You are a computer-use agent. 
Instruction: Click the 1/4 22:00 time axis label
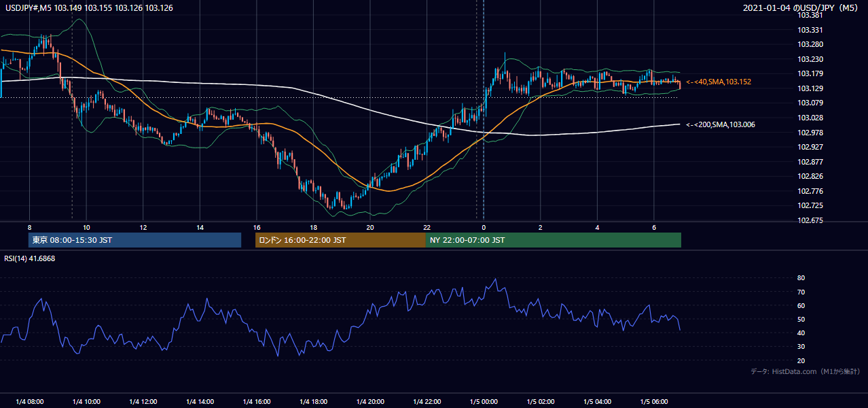click(x=427, y=402)
